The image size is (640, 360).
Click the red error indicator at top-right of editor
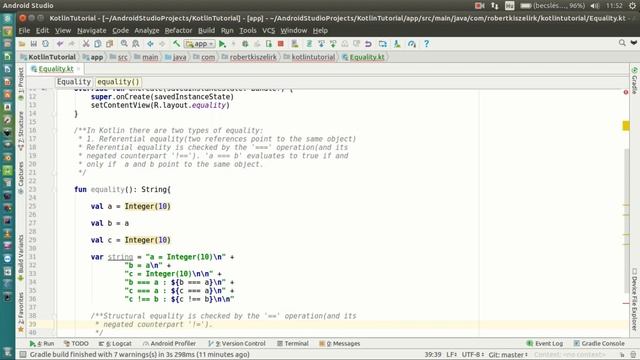click(x=626, y=93)
